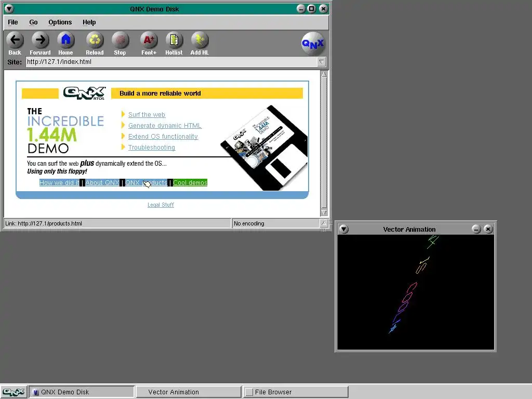Open the QNX products link

click(146, 182)
